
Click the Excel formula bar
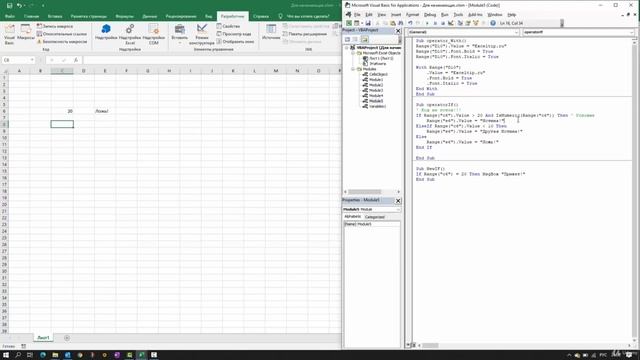point(211,60)
